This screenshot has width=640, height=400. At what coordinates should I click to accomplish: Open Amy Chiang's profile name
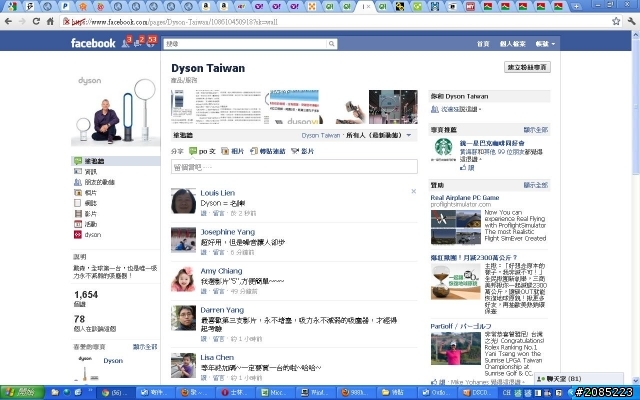click(x=221, y=271)
